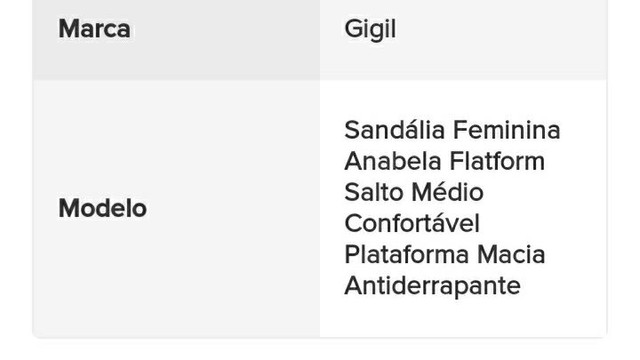Click the Modelo label

tap(102, 208)
